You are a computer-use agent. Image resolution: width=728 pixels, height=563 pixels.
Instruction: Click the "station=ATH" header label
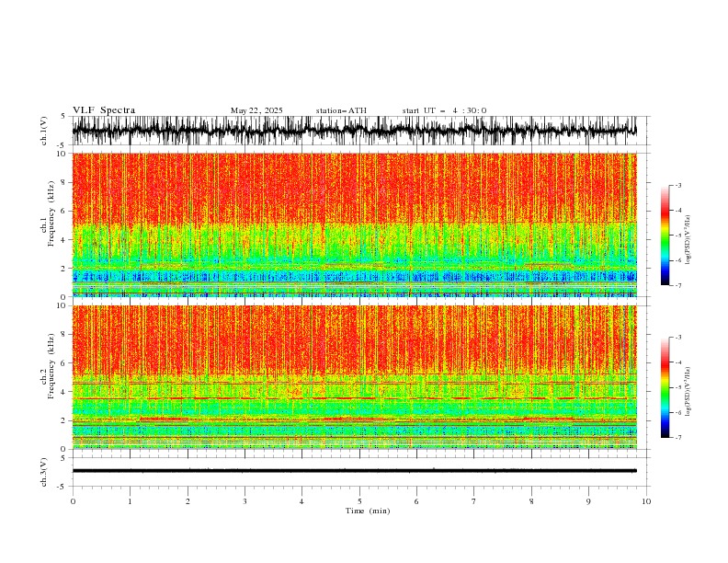click(x=341, y=110)
